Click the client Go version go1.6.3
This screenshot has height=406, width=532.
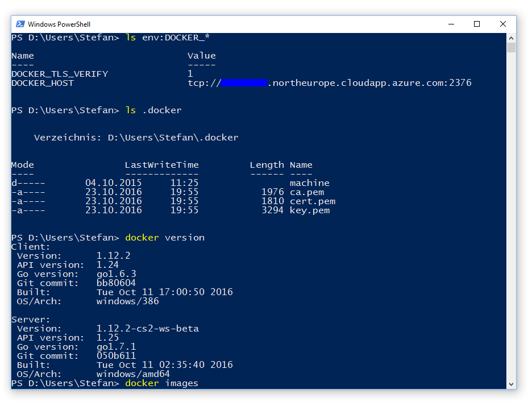117,274
